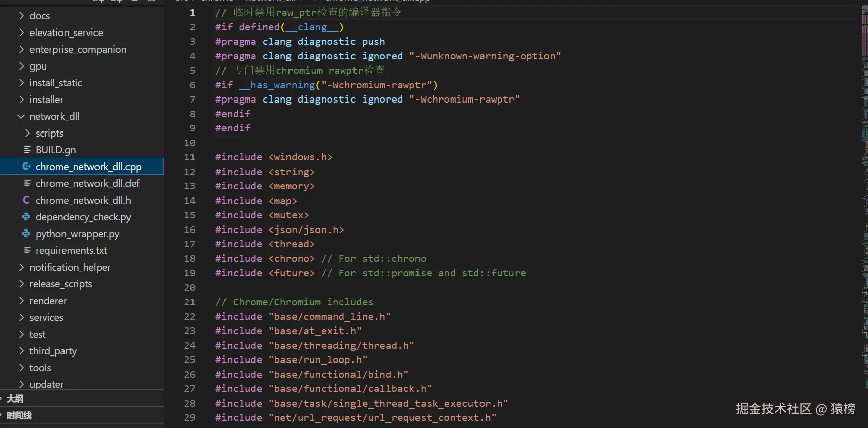
Task: Open the BUILD.gn file
Action: click(82, 150)
